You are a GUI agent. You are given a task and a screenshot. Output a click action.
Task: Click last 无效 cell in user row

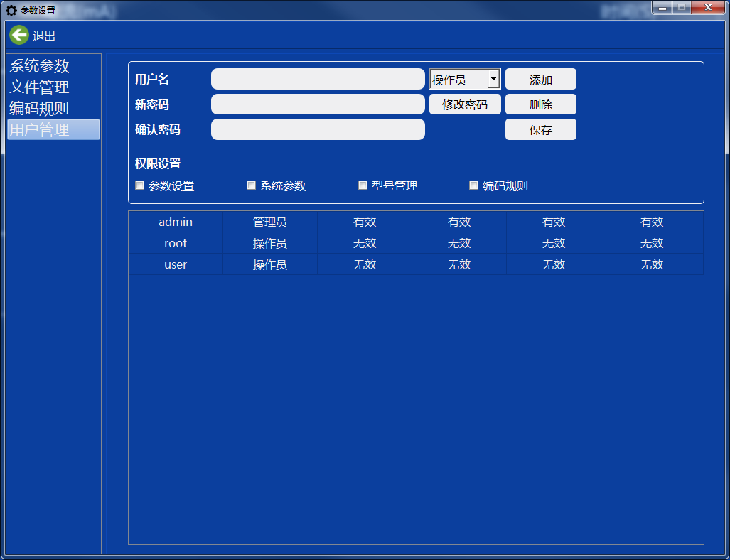pyautogui.click(x=652, y=264)
